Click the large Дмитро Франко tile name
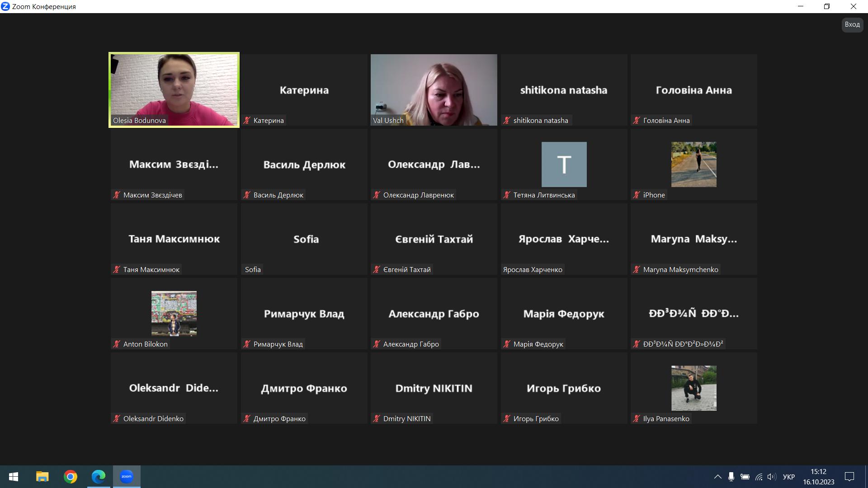Image resolution: width=868 pixels, height=488 pixels. (304, 388)
